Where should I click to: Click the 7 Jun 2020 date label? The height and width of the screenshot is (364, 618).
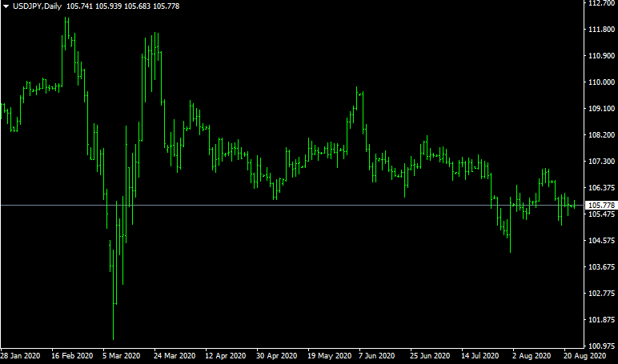[x=377, y=356]
